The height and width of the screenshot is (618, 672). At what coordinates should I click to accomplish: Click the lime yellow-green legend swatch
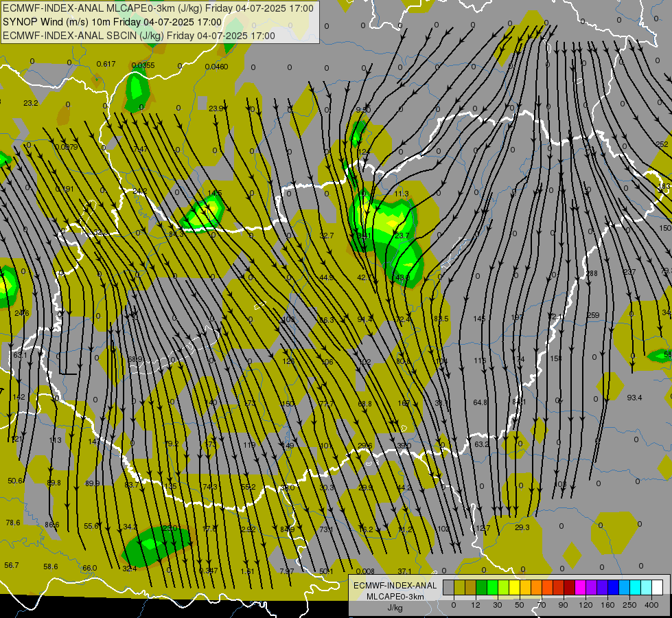[504, 587]
